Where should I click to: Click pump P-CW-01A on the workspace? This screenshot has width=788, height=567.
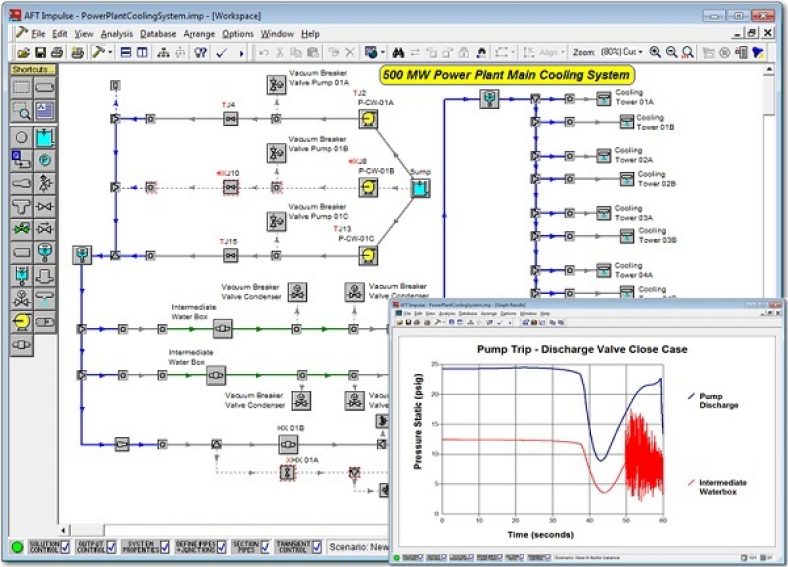[368, 119]
